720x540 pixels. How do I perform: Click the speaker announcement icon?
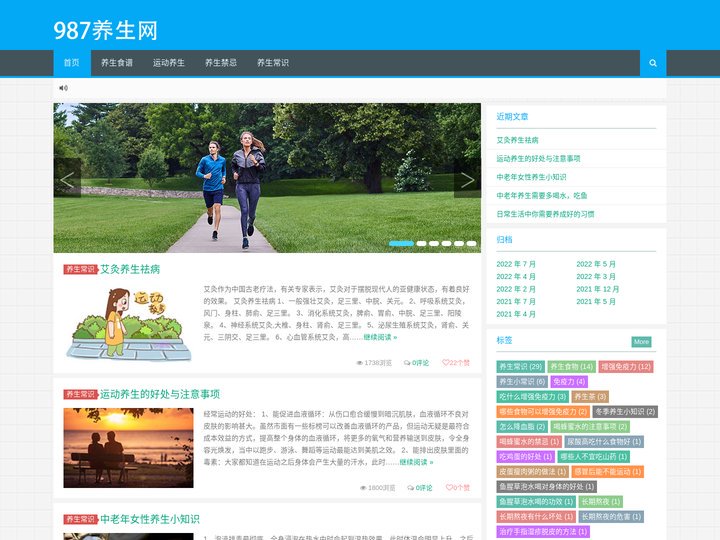[63, 88]
